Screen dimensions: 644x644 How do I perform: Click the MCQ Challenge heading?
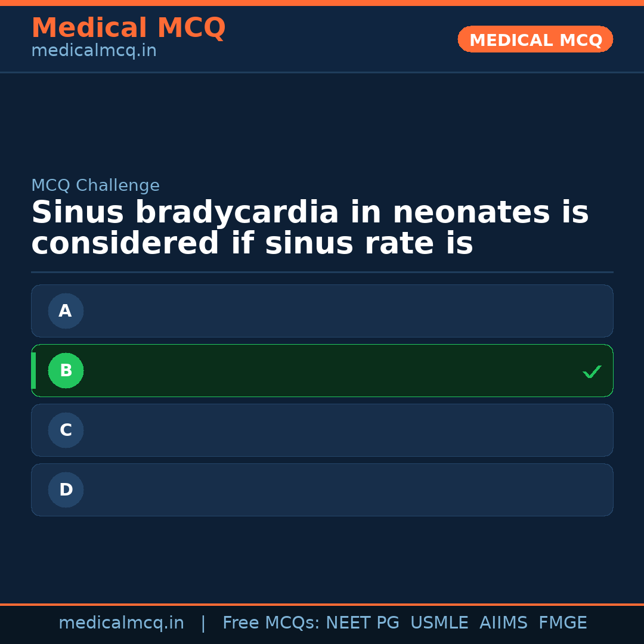pos(95,185)
